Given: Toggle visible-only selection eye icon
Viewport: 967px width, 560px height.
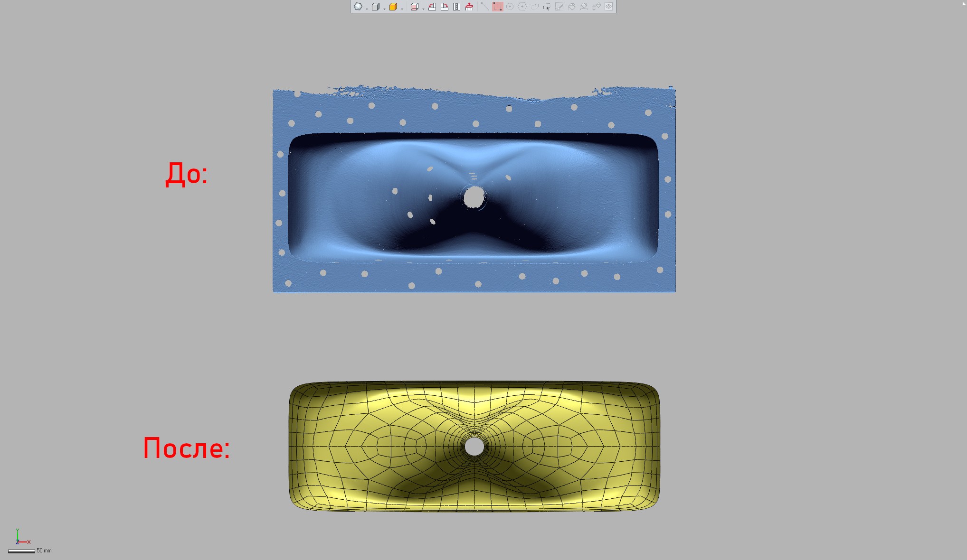Looking at the screenshot, I should [x=608, y=7].
